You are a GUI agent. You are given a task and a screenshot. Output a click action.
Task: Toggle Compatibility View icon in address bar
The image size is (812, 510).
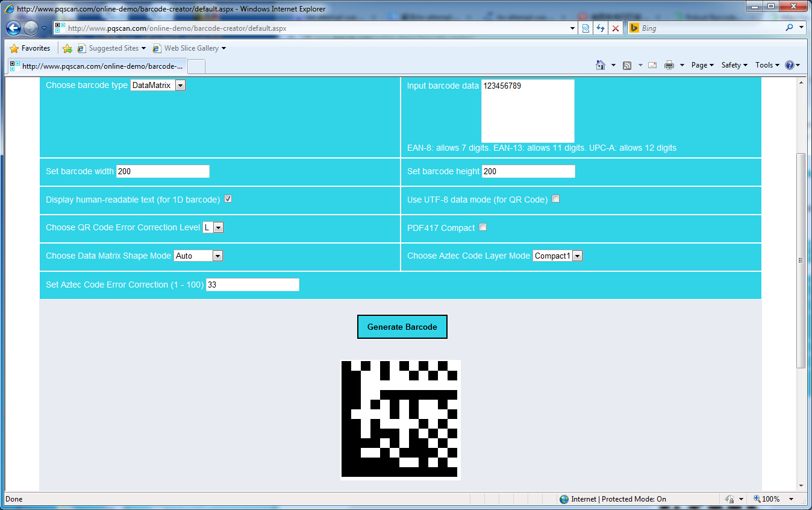[x=586, y=28]
